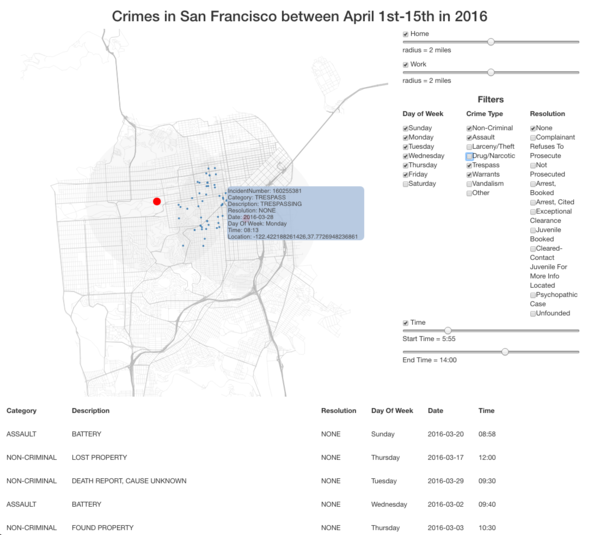The image size is (600, 535).
Task: Enable the Saturday day filter
Action: coord(405,184)
